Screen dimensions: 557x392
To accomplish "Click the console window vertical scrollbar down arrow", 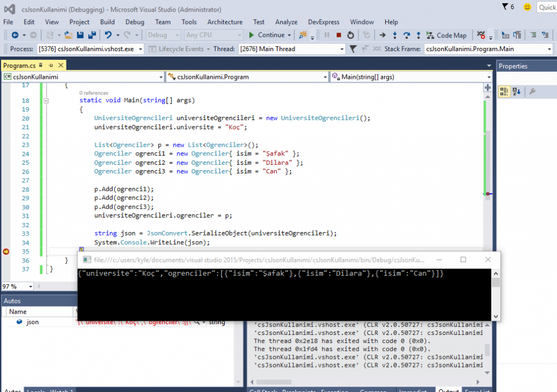I will pos(496,316).
